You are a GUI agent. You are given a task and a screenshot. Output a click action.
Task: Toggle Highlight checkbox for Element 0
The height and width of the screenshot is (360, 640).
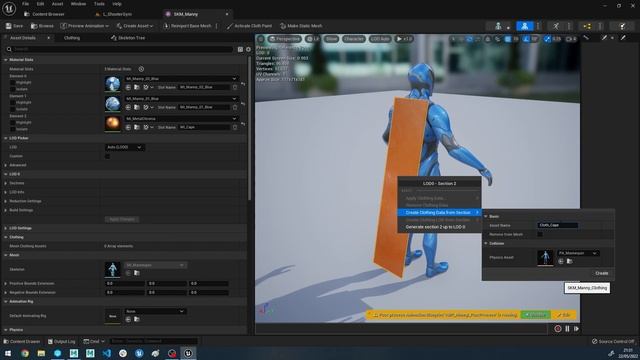click(x=12, y=82)
